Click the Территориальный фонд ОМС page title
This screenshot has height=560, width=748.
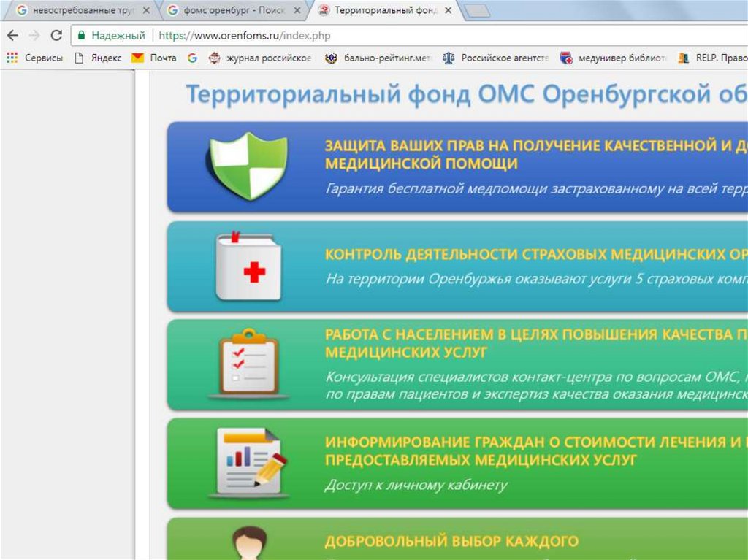tap(467, 94)
